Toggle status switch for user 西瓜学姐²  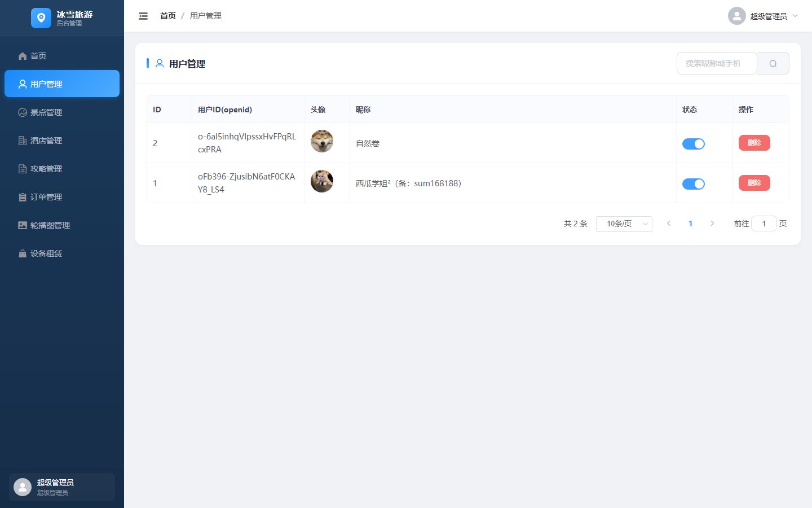pos(694,184)
